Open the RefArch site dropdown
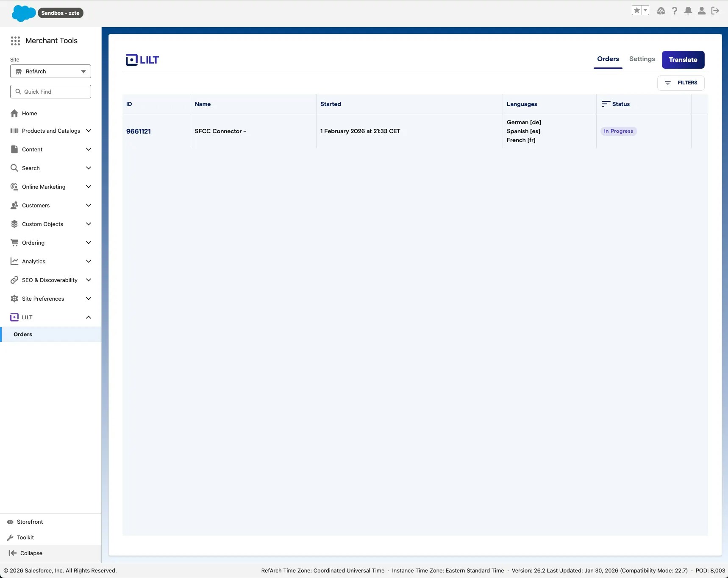 point(50,71)
